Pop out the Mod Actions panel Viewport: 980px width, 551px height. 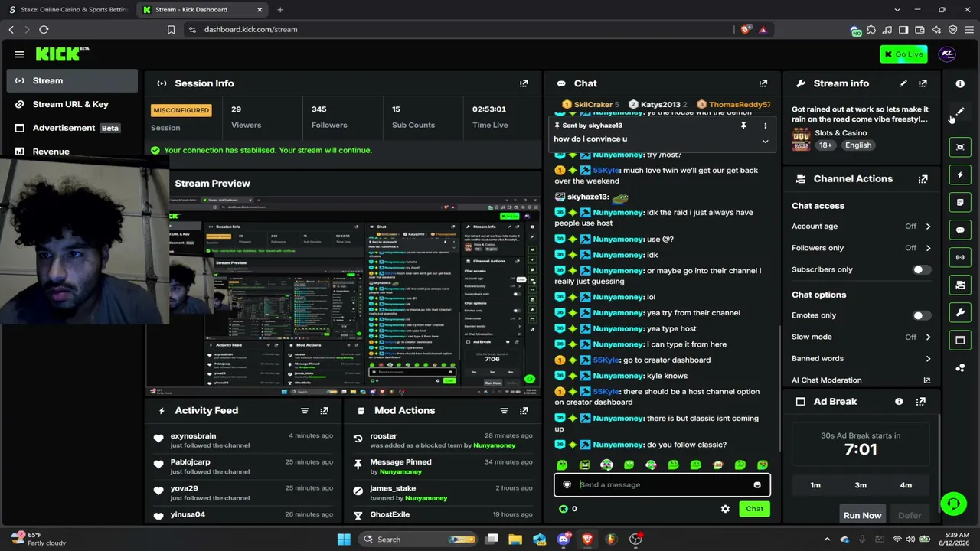coord(524,411)
